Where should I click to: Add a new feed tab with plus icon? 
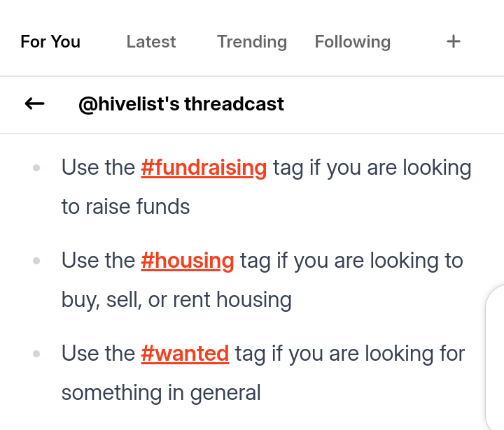453,41
